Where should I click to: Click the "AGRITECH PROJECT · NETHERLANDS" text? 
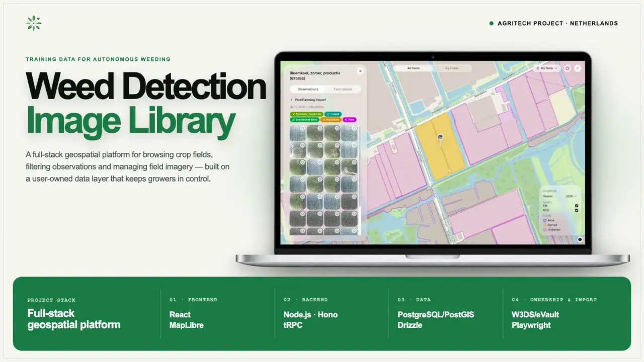click(557, 23)
